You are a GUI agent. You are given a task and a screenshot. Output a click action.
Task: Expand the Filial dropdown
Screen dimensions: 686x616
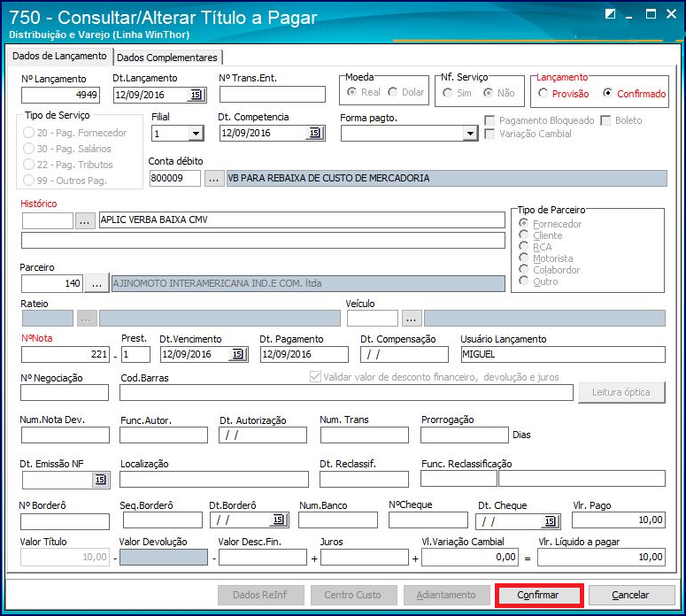point(196,133)
